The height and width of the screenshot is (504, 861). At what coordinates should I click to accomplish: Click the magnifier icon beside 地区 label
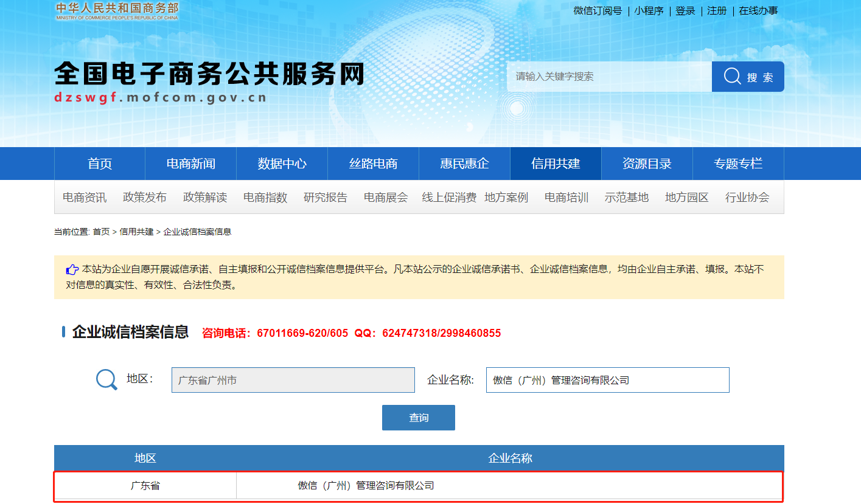click(x=106, y=380)
